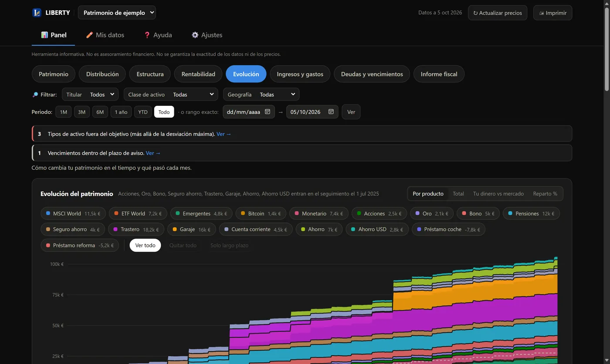Switch to the Mis datos tab

pyautogui.click(x=105, y=35)
